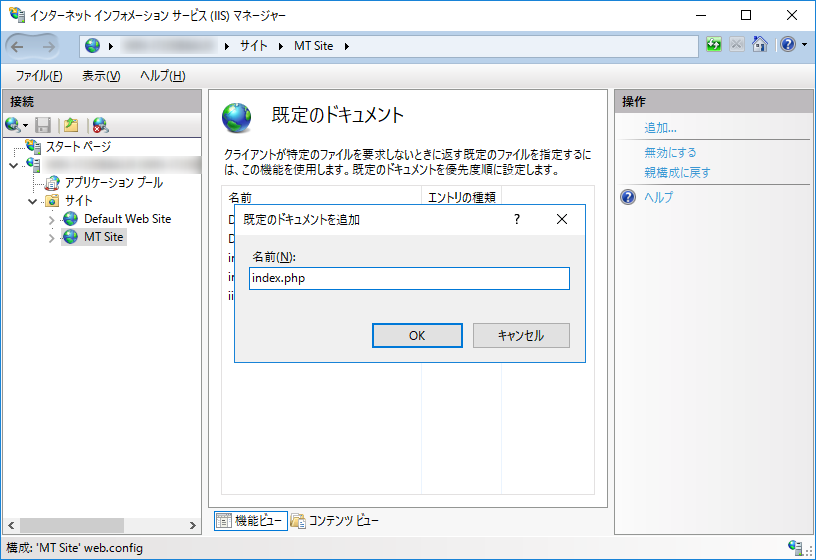Image resolution: width=816 pixels, height=560 pixels.
Task: Click the help question mark toolbar icon
Action: [x=786, y=45]
